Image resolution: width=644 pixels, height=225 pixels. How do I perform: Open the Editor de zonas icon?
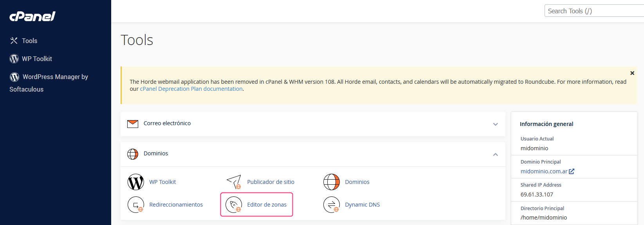point(234,205)
